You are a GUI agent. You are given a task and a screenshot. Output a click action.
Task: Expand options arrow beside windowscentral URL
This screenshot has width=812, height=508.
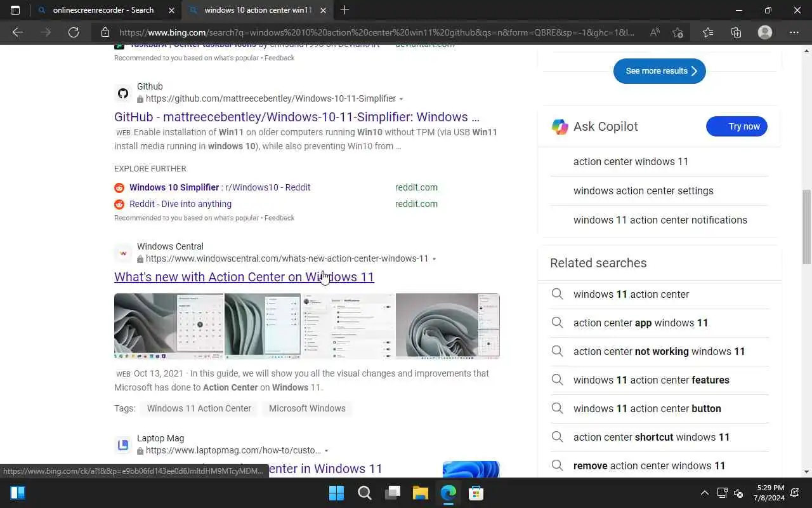coord(434,259)
